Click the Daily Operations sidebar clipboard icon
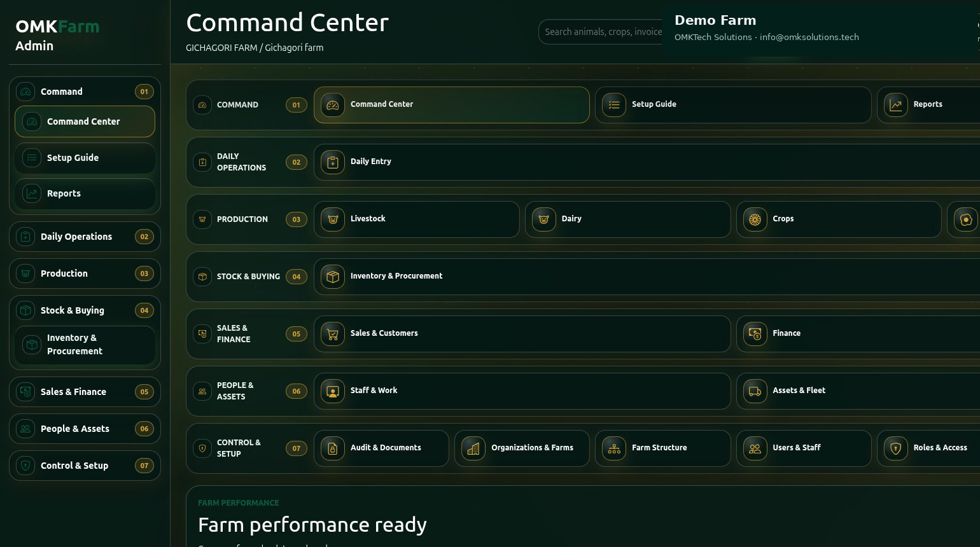This screenshot has height=547, width=980. [25, 237]
